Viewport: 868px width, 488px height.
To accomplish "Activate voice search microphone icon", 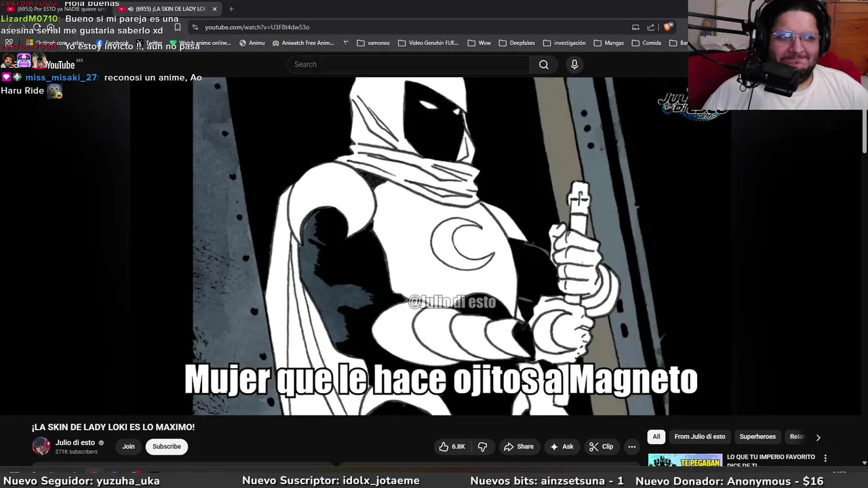I will [574, 64].
